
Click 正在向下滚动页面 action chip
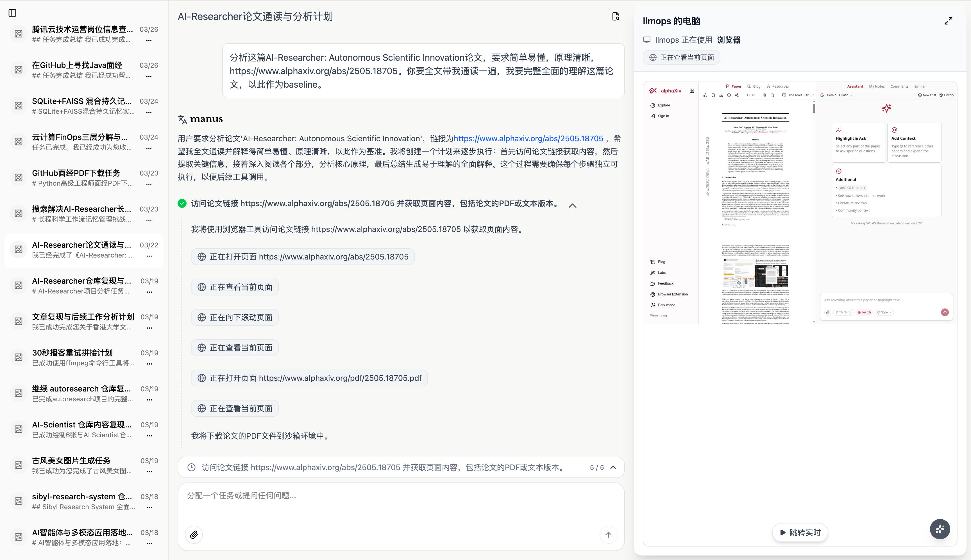(x=235, y=317)
